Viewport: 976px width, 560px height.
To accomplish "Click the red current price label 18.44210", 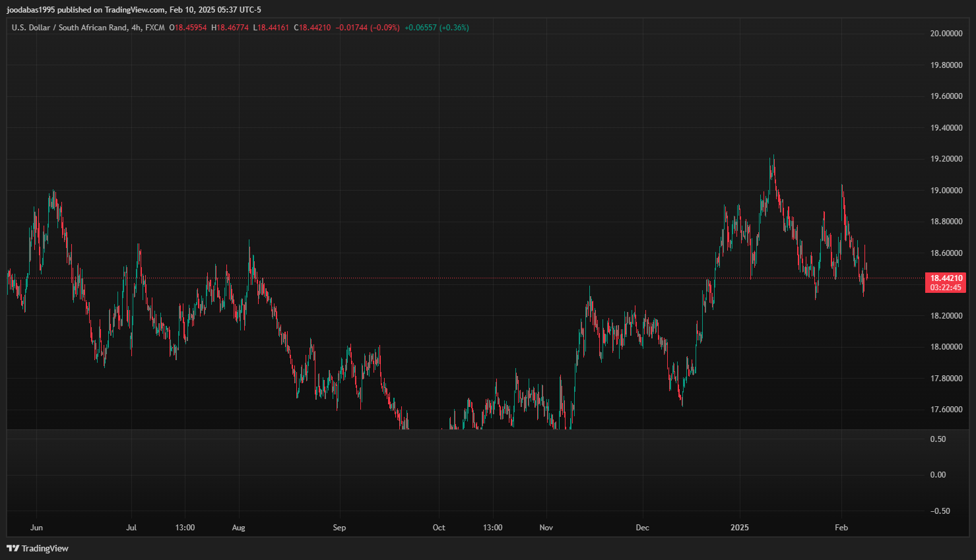I will [x=946, y=278].
